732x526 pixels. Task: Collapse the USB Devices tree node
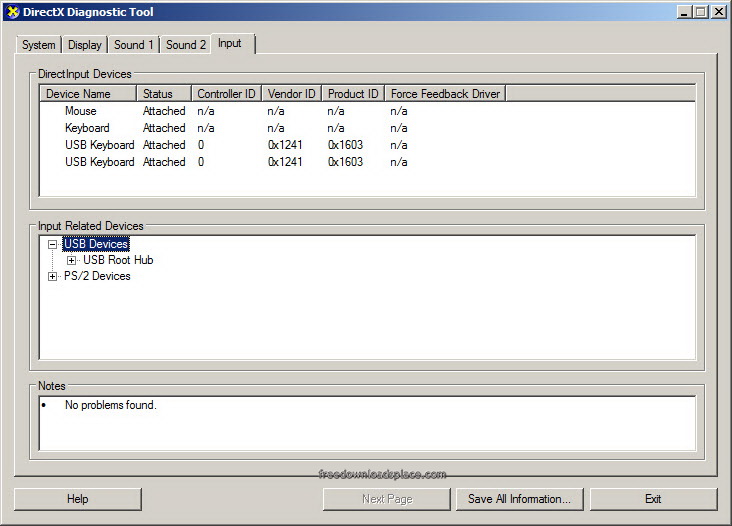(x=53, y=244)
